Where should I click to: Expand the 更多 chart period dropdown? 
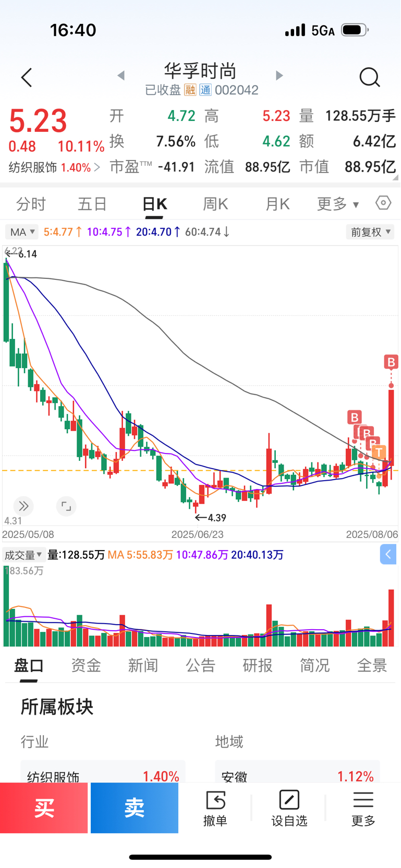(x=338, y=204)
